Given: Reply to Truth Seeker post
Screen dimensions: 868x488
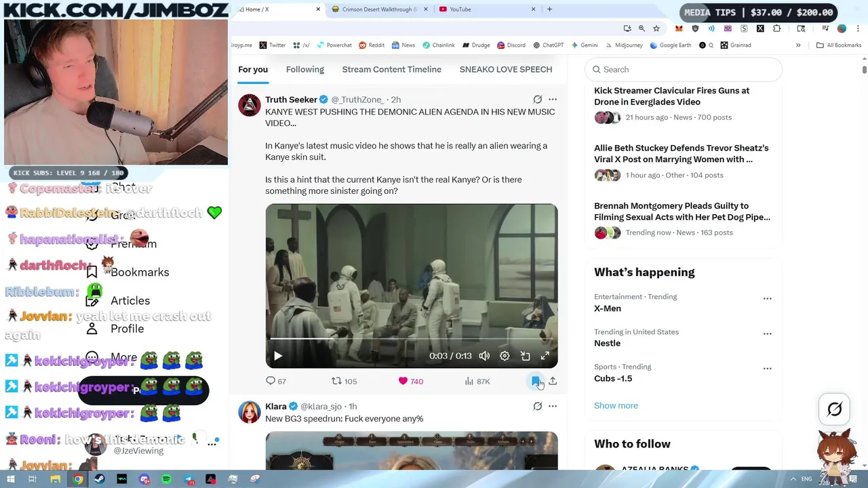Looking at the screenshot, I should point(271,381).
